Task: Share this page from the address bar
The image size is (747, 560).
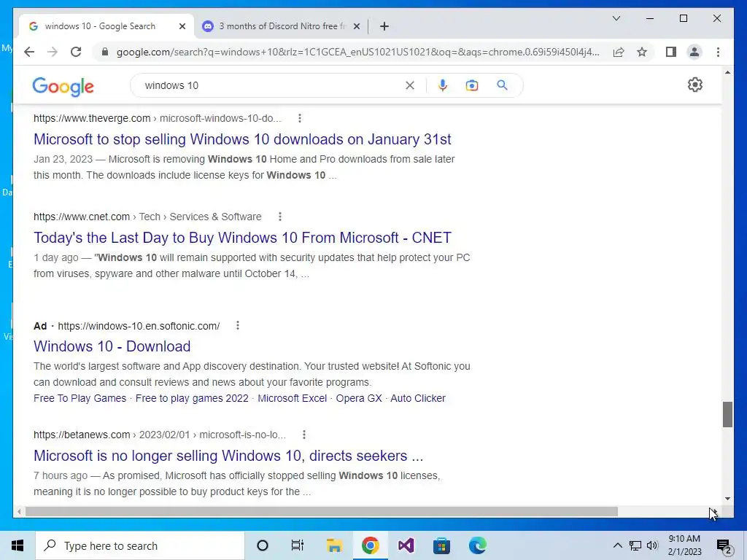Action: pos(619,52)
